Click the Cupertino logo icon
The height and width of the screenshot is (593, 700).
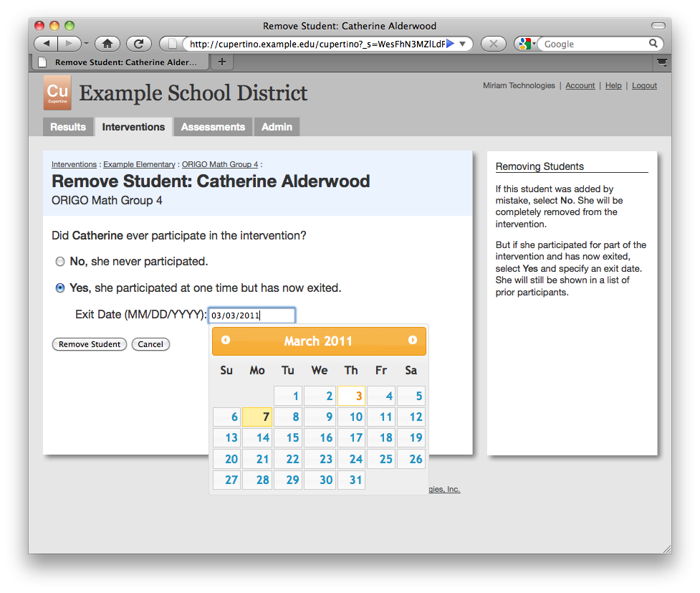coord(57,93)
